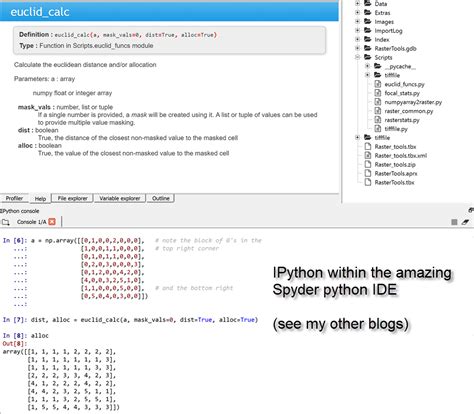Expand the Images folder node
Screen dimensions: 474x414
(358, 21)
